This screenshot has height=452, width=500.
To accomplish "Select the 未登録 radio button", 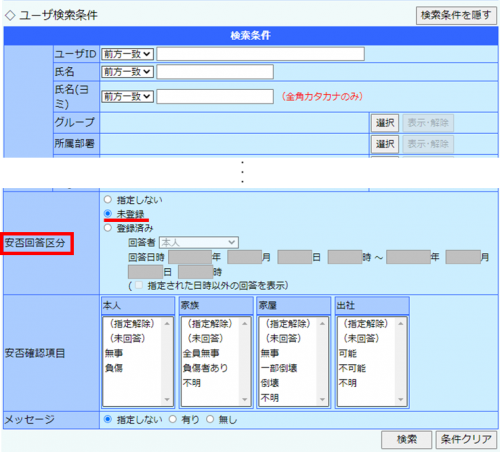I will click(x=108, y=213).
